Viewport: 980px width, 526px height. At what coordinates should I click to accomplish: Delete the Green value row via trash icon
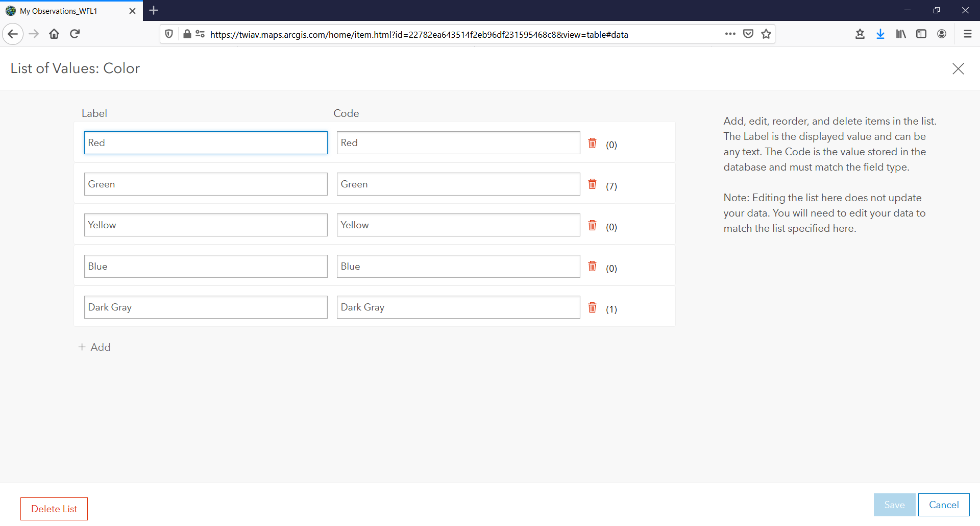592,184
